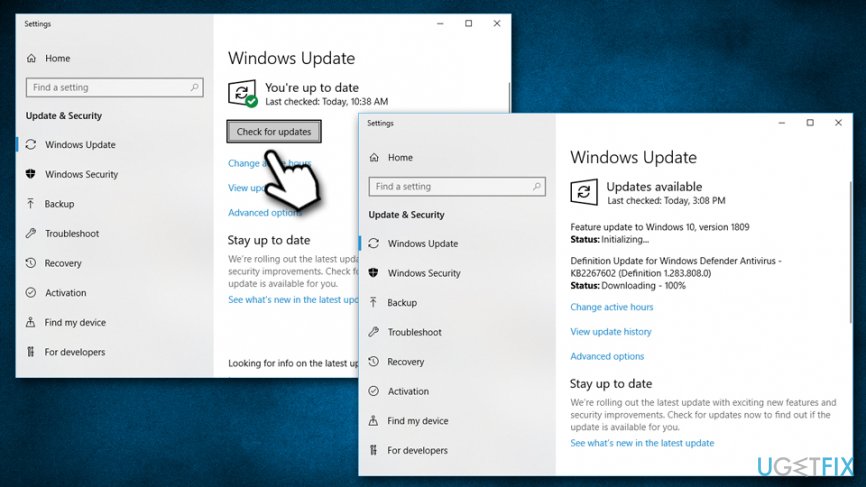
Task: Click "Last checked: Today, 3:08 PM" text
Action: [x=666, y=200]
